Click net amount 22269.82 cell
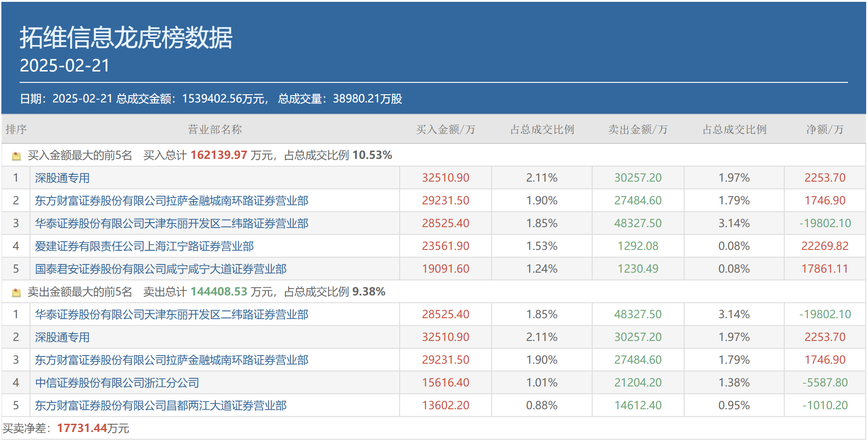This screenshot has width=868, height=442. (x=825, y=246)
